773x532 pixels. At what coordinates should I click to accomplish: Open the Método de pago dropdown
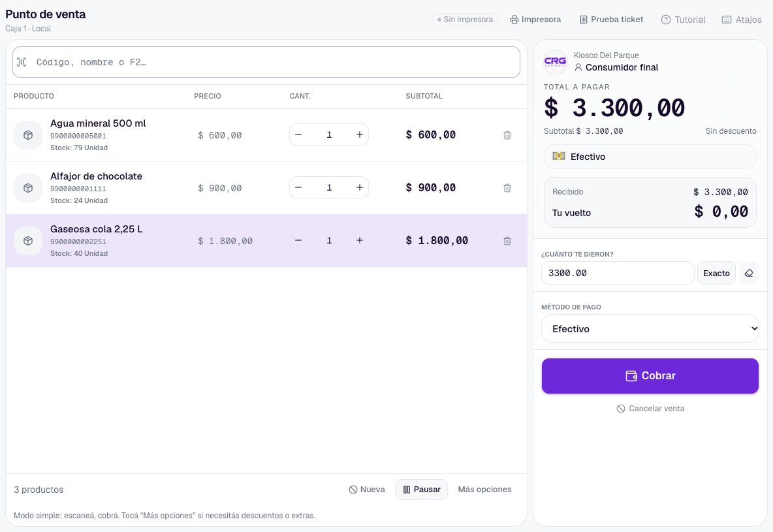click(650, 328)
